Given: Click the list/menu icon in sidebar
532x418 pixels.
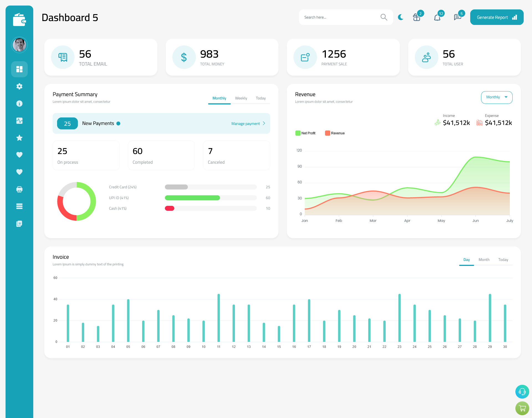Looking at the screenshot, I should (19, 206).
